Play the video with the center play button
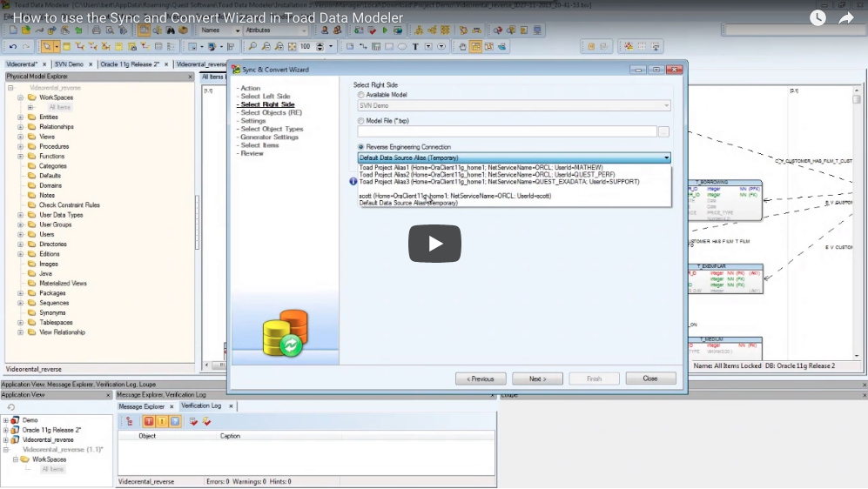 click(434, 244)
